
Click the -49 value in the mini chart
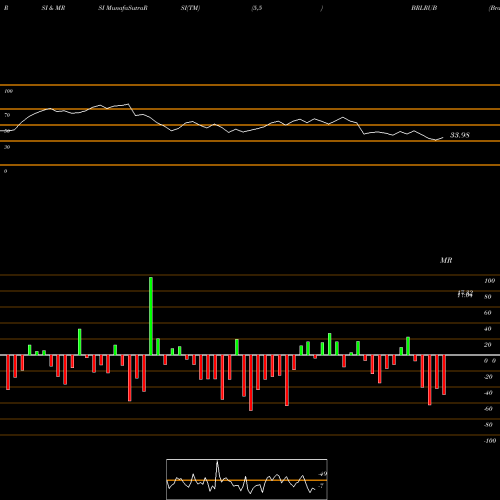pos(322,474)
